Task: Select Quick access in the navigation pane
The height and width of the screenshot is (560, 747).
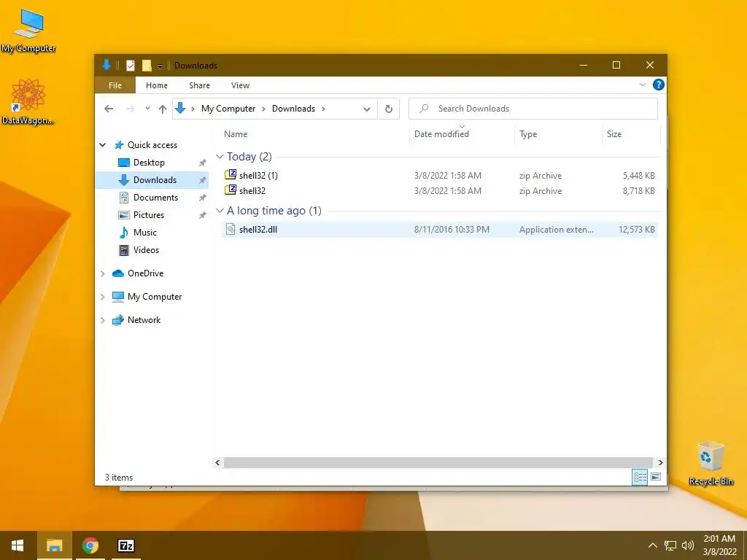Action: point(152,145)
